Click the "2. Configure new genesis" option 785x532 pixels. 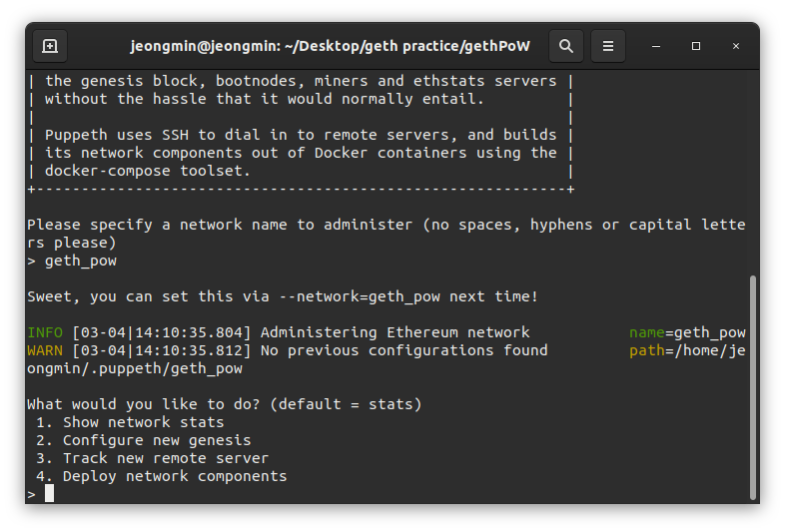point(143,440)
